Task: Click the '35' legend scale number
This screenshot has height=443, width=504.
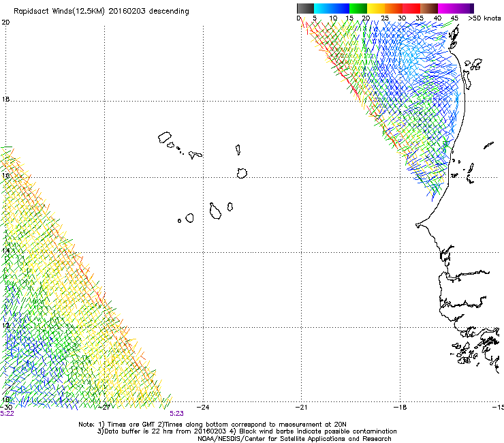Action: point(420,18)
